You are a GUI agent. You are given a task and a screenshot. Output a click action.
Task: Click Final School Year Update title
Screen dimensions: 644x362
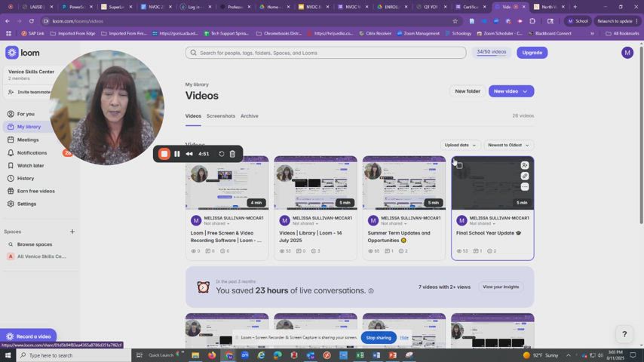click(489, 233)
